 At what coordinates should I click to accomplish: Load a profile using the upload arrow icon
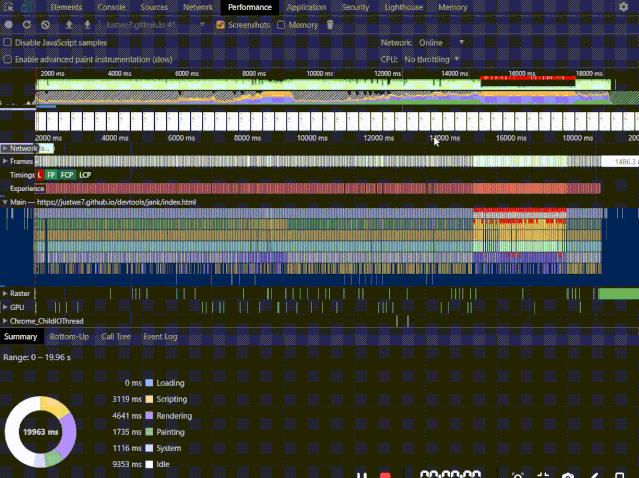click(69, 25)
